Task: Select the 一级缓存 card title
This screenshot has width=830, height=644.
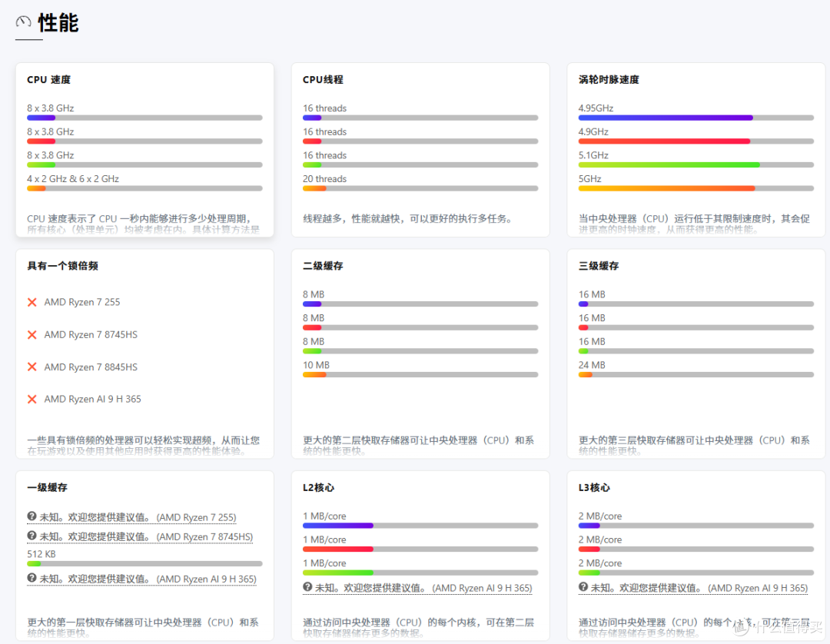Action: (47, 488)
